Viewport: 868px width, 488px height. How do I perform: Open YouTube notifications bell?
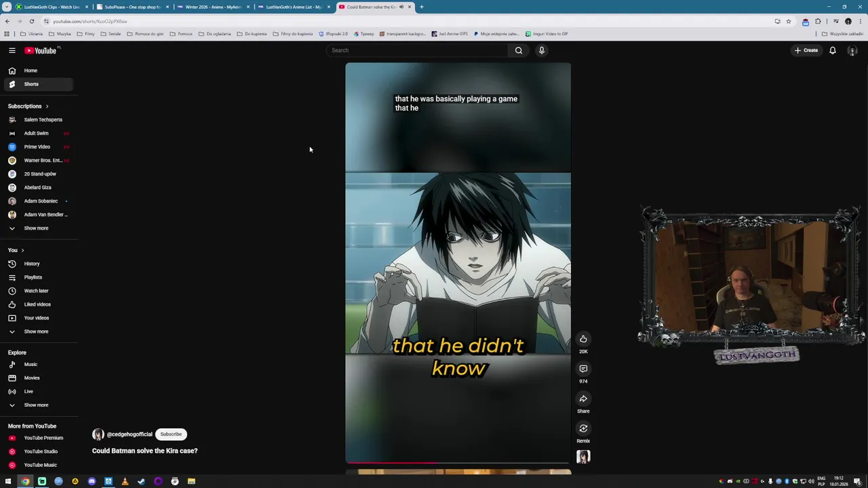click(x=833, y=50)
